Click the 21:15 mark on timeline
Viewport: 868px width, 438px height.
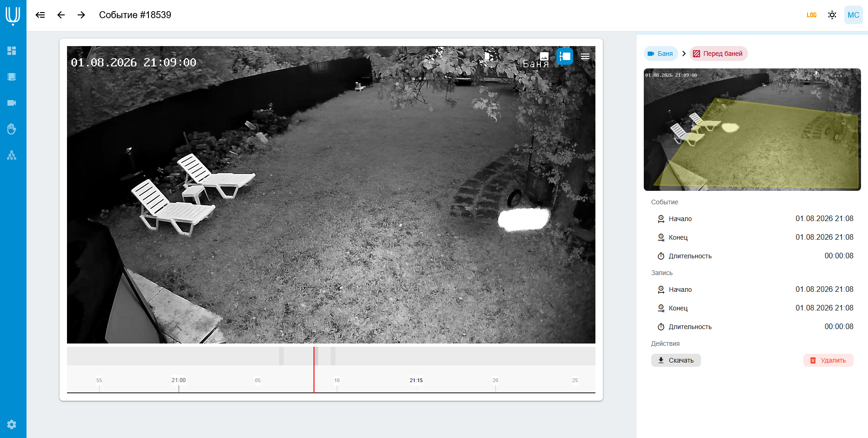(x=416, y=380)
